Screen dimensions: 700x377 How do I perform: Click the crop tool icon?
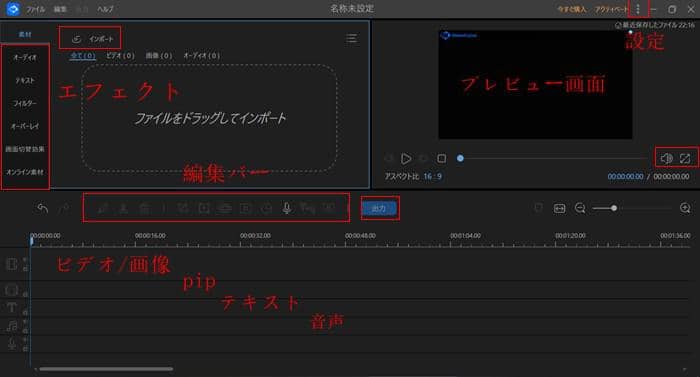[183, 208]
